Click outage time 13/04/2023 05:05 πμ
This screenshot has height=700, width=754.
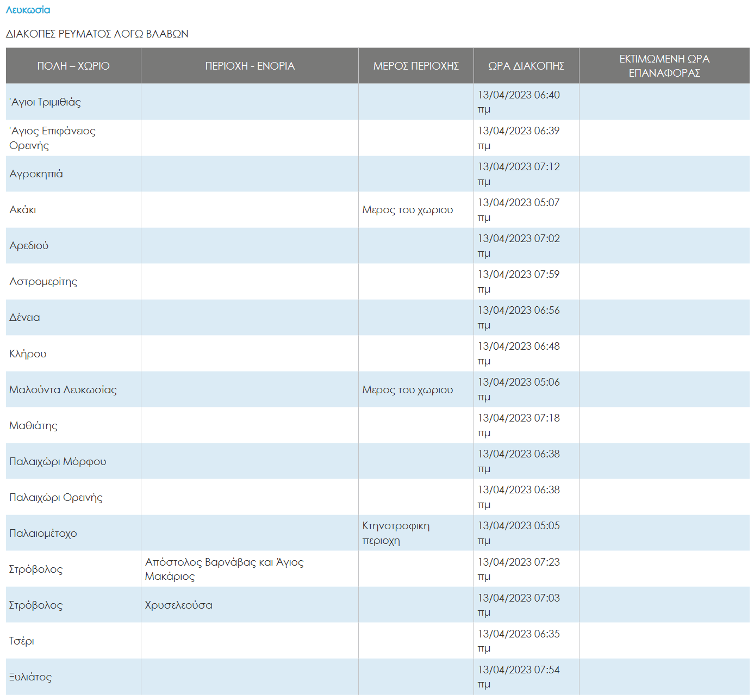coord(526,533)
